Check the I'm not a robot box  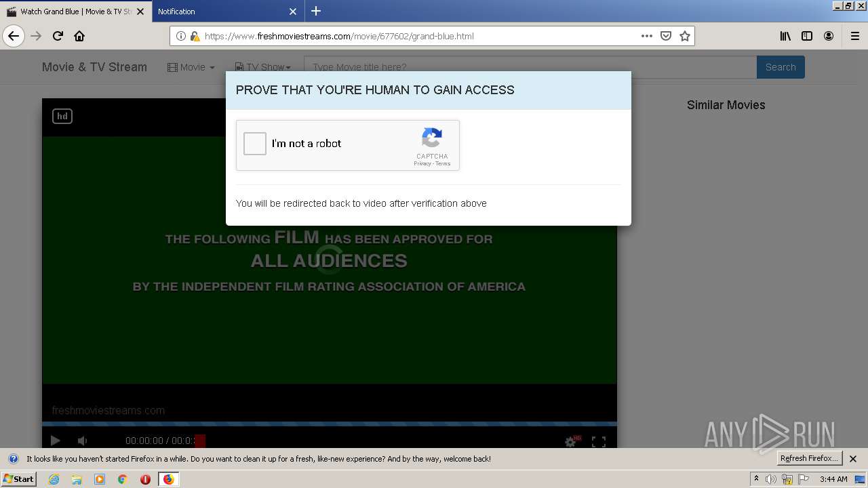(255, 144)
